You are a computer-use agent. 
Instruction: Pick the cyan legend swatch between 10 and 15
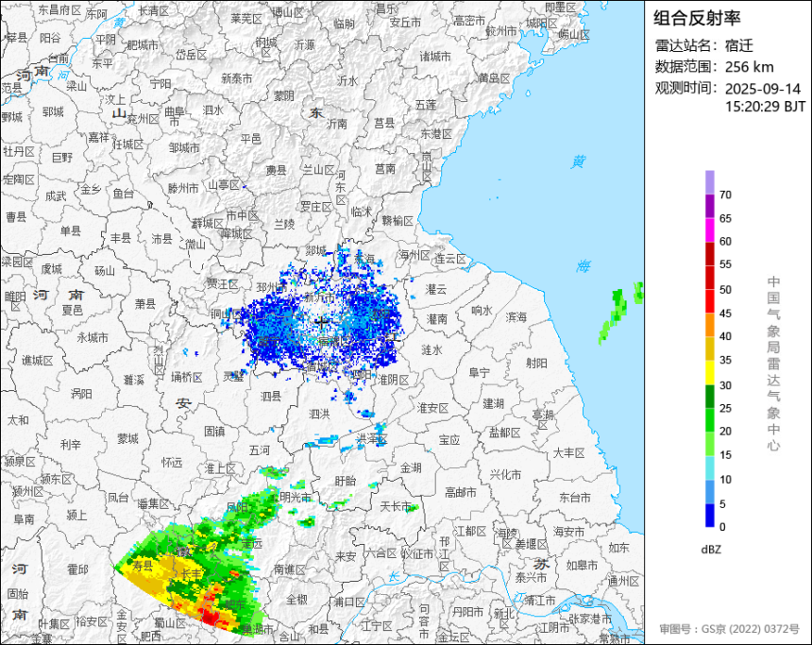click(x=709, y=467)
